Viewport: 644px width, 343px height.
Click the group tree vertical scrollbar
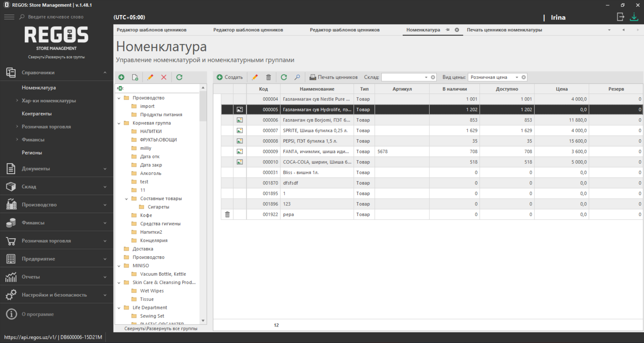[x=203, y=107]
